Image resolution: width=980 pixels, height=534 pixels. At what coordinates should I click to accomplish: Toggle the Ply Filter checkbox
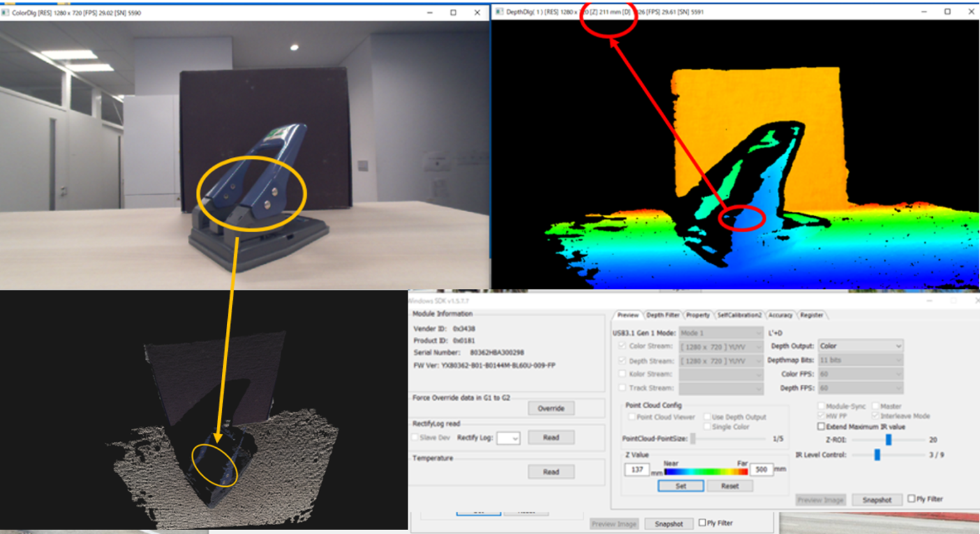point(910,499)
